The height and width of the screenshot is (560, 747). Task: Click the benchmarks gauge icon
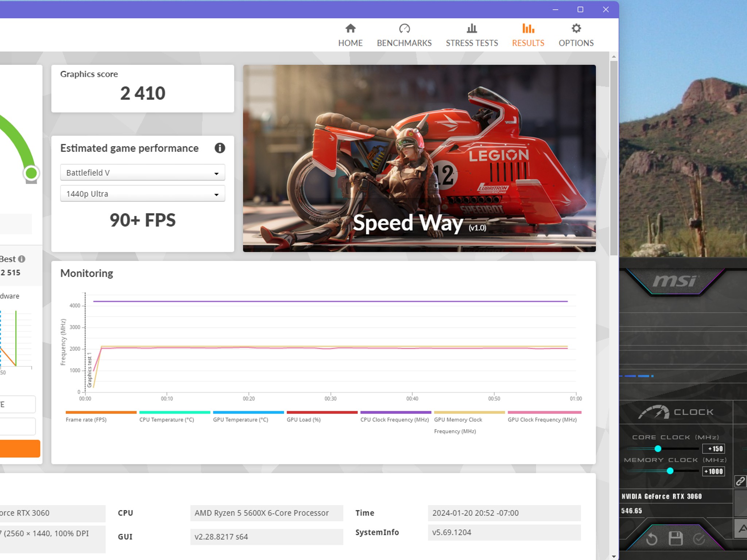click(405, 28)
